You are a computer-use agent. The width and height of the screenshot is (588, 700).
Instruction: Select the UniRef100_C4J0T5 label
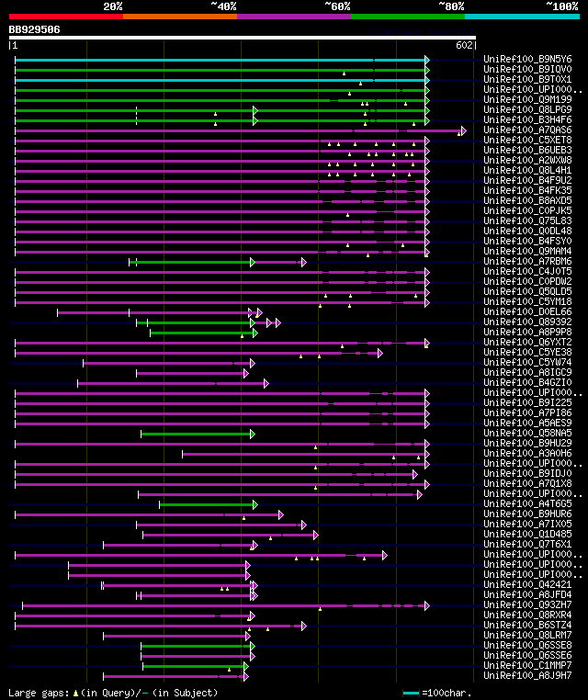pos(527,271)
